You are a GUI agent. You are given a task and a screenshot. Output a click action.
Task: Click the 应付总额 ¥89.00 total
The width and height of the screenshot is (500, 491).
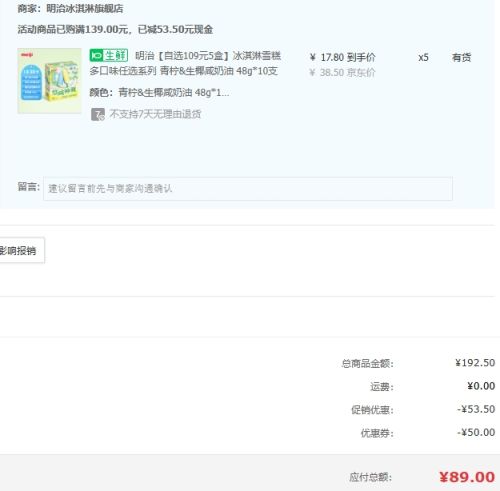467,477
